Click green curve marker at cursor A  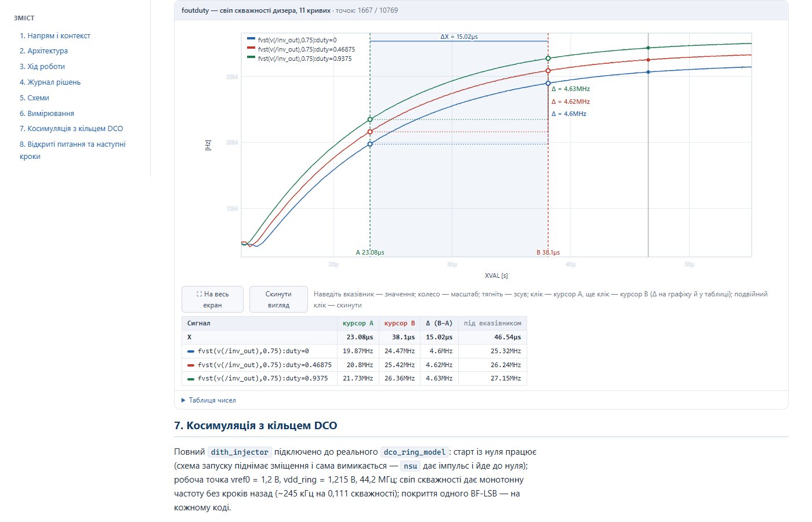tap(370, 119)
